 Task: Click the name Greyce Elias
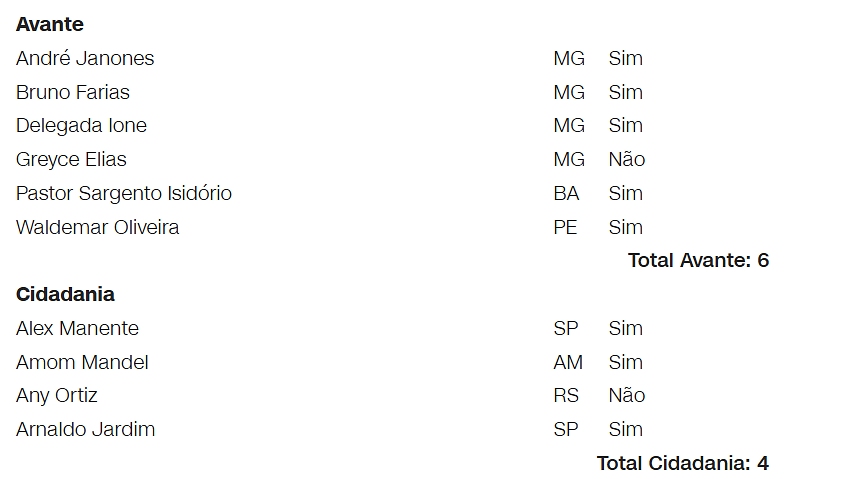(x=71, y=159)
